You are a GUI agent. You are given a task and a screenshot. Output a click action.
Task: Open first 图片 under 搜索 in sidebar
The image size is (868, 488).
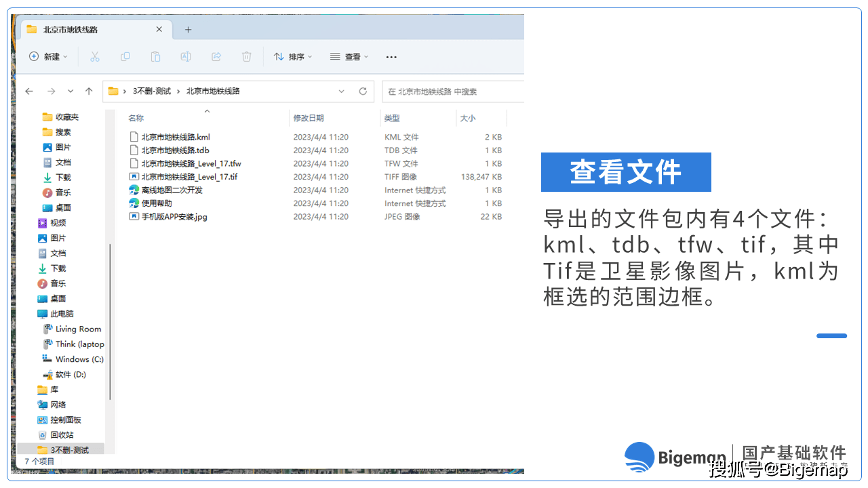pos(63,147)
